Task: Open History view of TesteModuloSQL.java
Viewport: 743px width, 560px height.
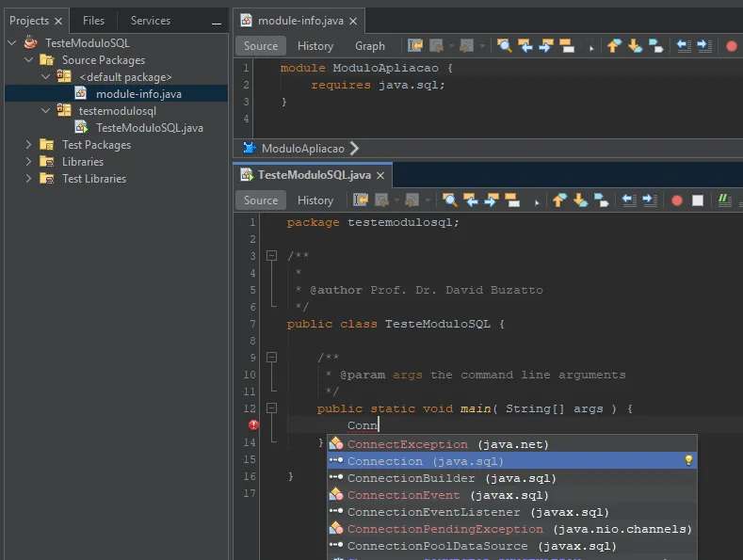Action: [315, 200]
